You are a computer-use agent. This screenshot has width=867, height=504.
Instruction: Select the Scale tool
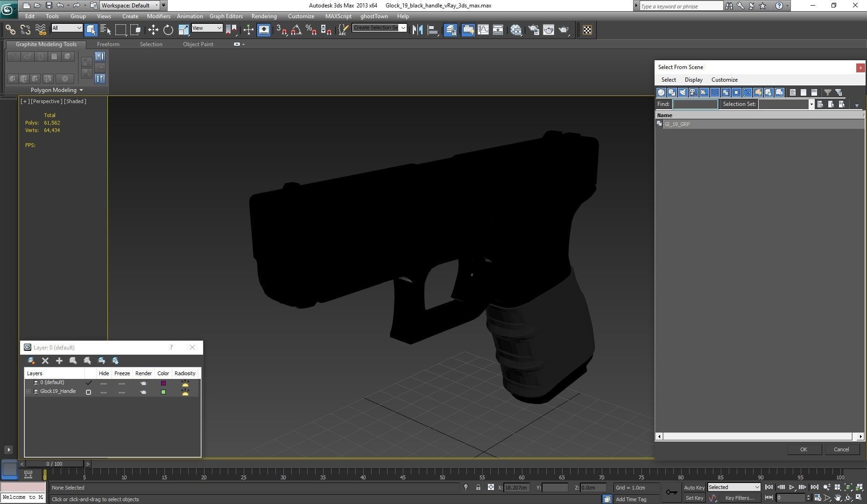point(183,30)
